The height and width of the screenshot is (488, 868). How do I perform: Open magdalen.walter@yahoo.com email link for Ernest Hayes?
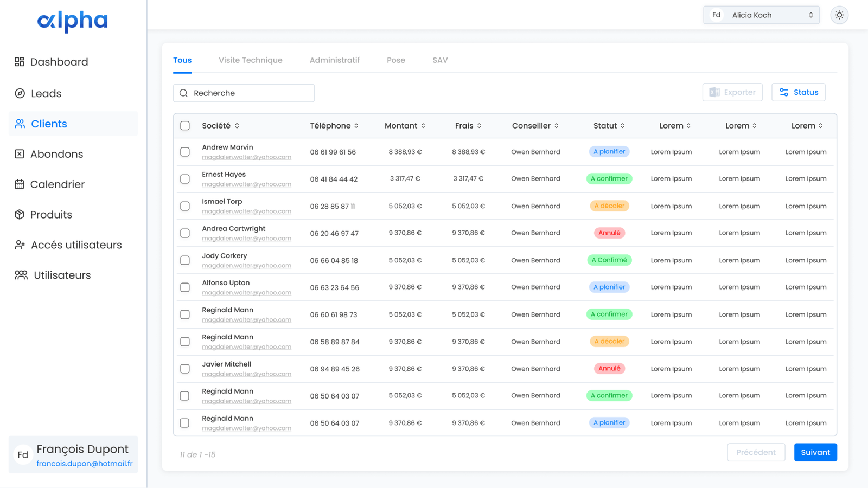[x=247, y=184]
